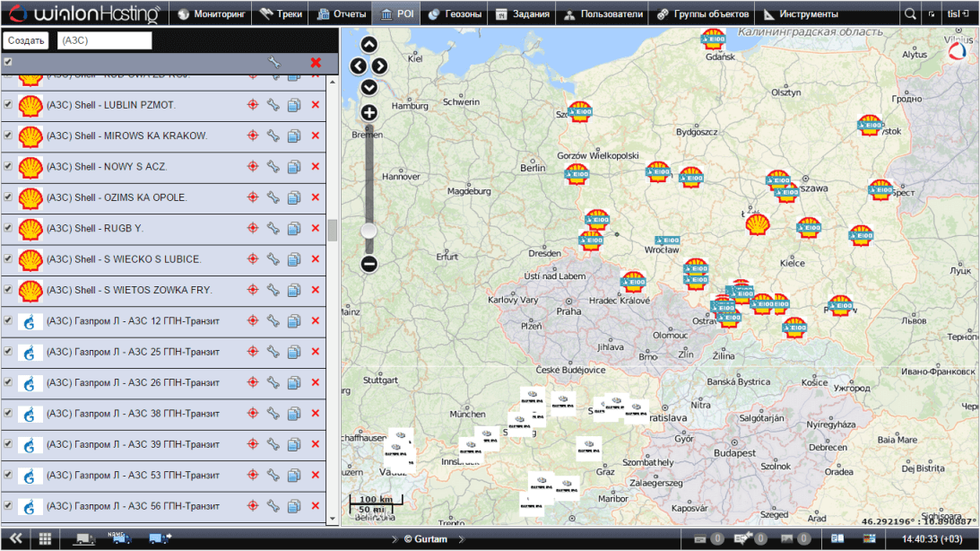Viewport: 980px width, 551px height.
Task: Open the Геозоны tab
Action: [x=455, y=14]
